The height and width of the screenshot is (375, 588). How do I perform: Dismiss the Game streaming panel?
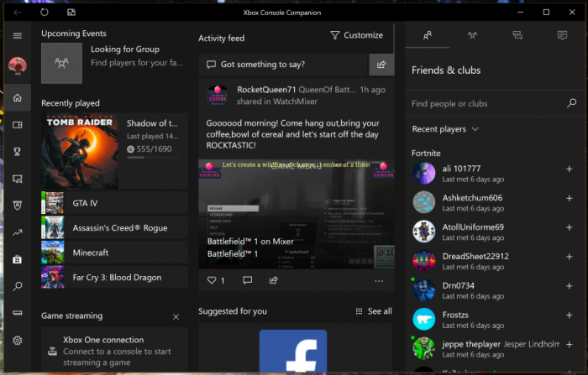click(x=176, y=316)
